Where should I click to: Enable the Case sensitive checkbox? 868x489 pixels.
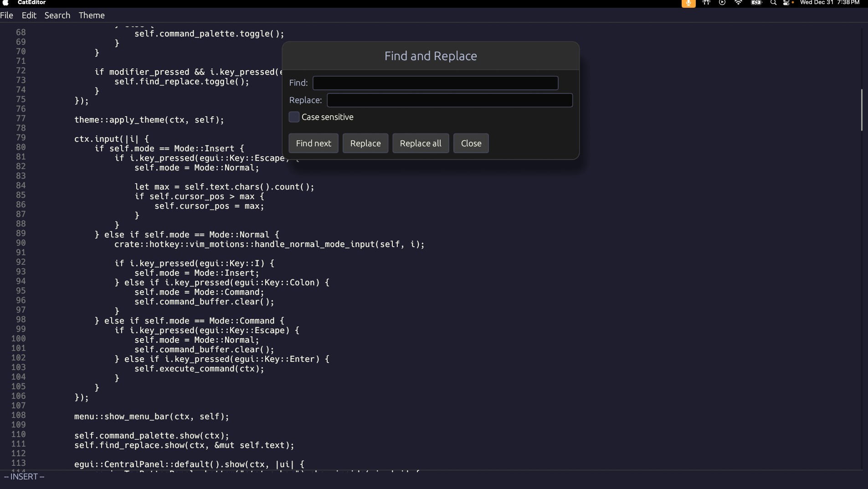pos(294,117)
